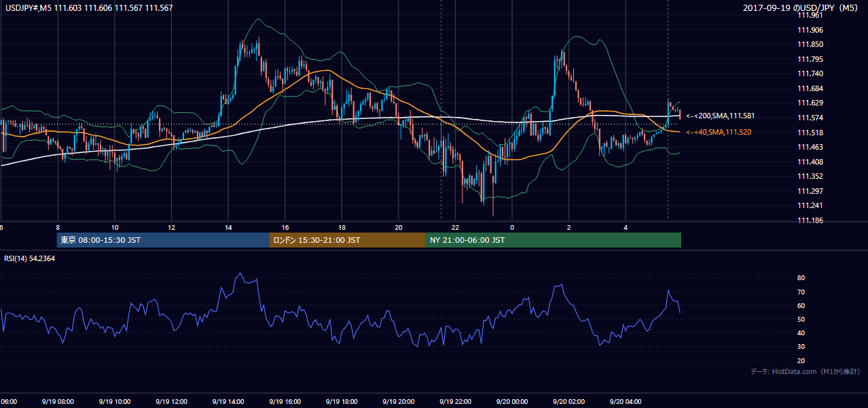Click hour label 10 under the price chart

(115, 228)
